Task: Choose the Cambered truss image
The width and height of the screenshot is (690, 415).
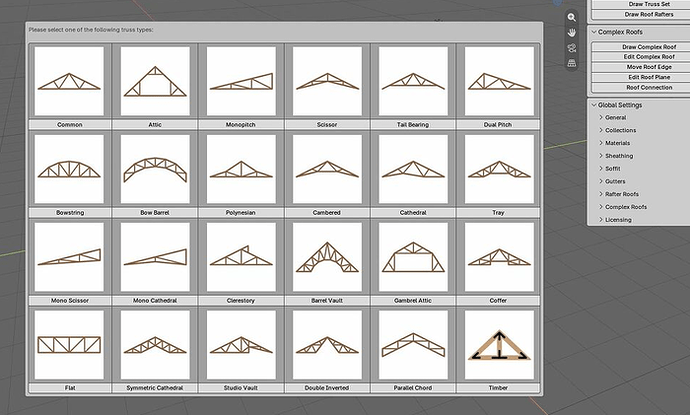Action: [327, 169]
